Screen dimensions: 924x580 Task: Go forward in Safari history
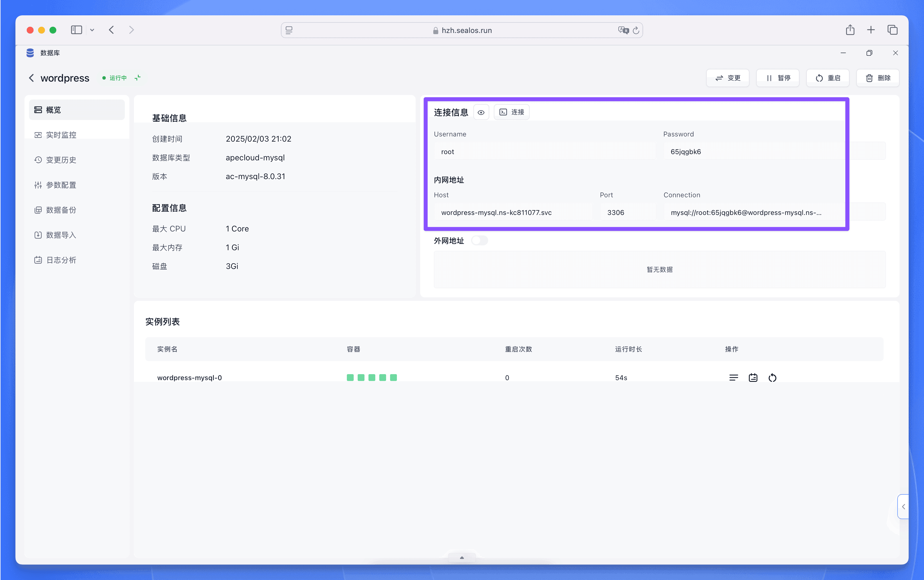[x=132, y=30]
